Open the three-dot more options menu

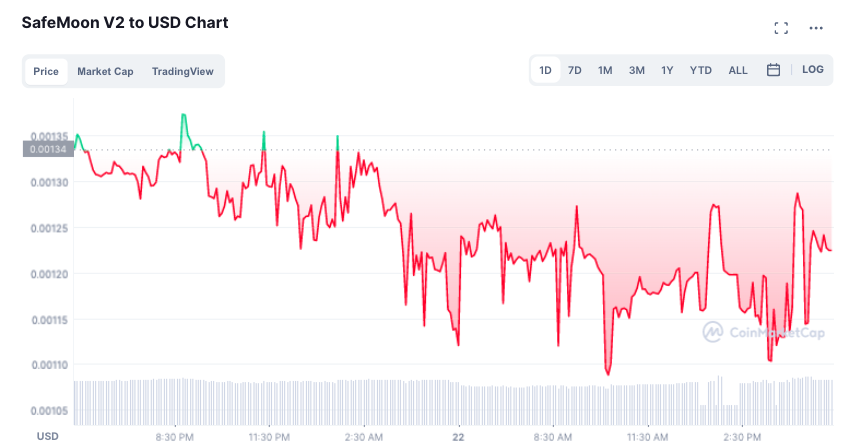pos(817,28)
